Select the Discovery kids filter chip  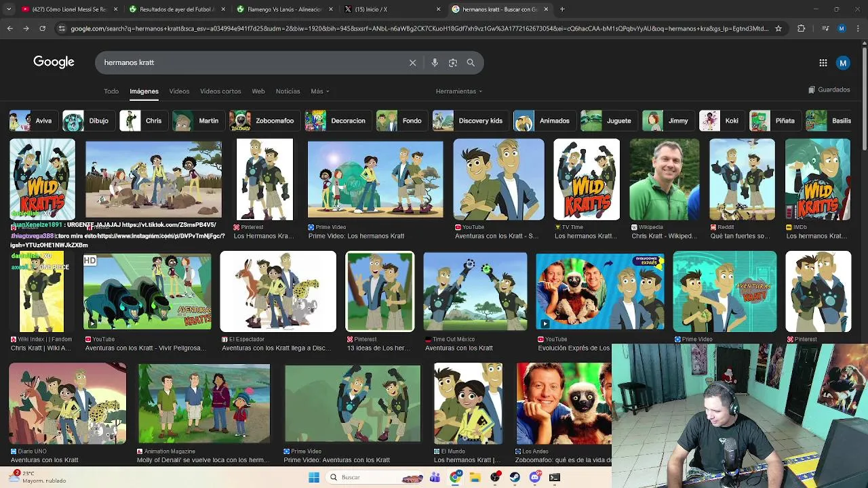pyautogui.click(x=469, y=121)
